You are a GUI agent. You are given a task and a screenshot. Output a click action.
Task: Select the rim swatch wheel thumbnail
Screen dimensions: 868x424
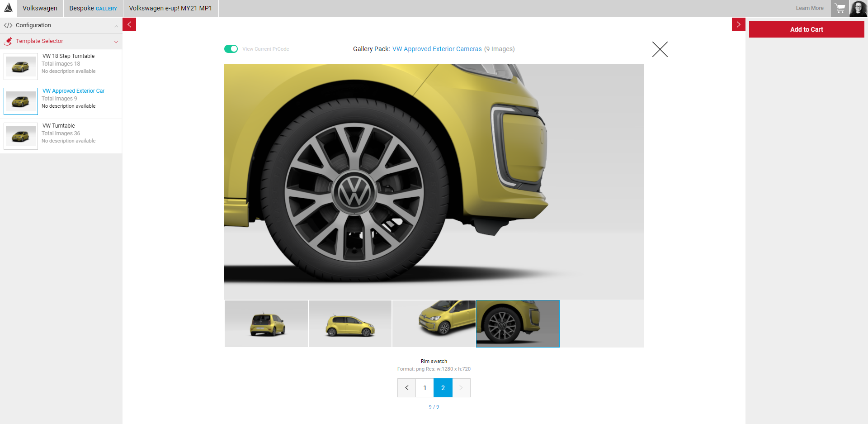point(518,324)
